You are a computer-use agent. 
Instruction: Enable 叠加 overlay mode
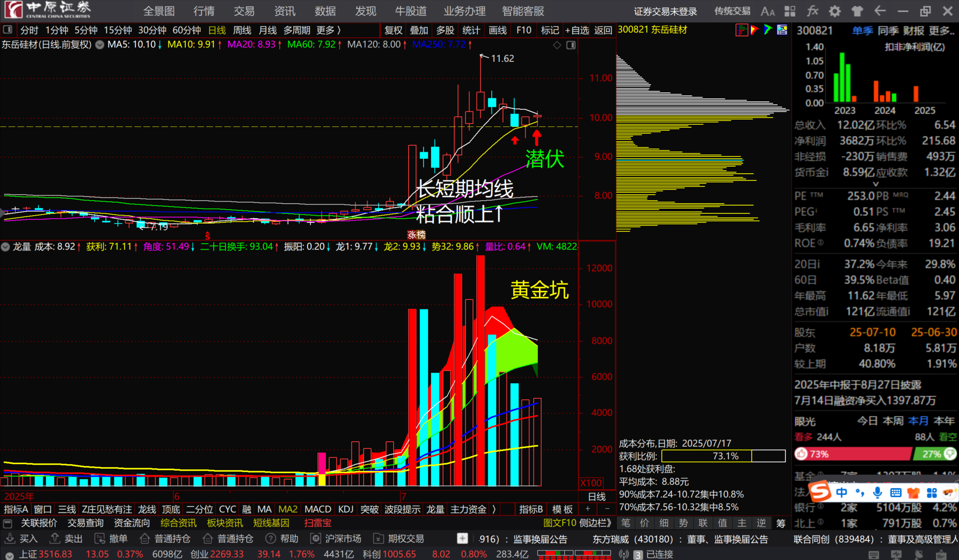pyautogui.click(x=419, y=30)
